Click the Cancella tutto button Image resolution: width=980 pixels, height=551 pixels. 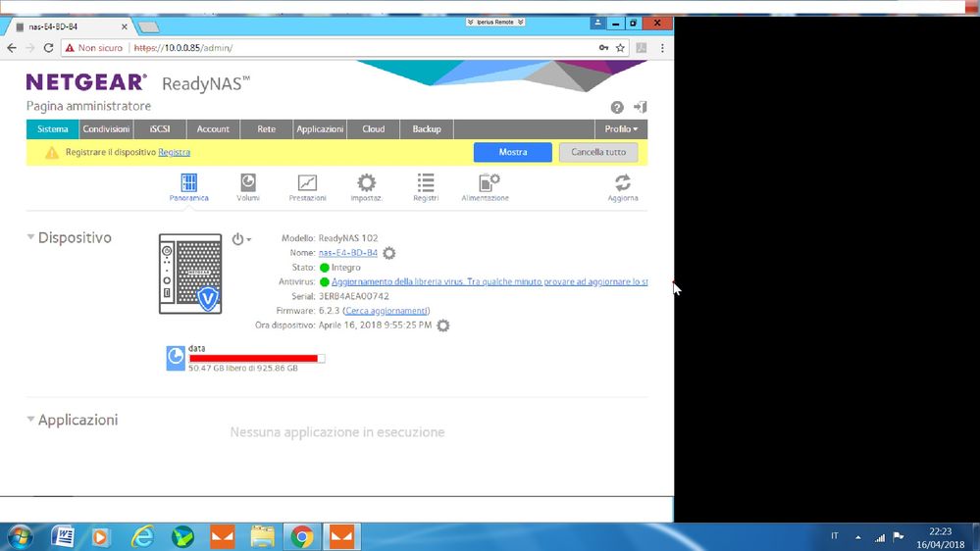tap(598, 152)
